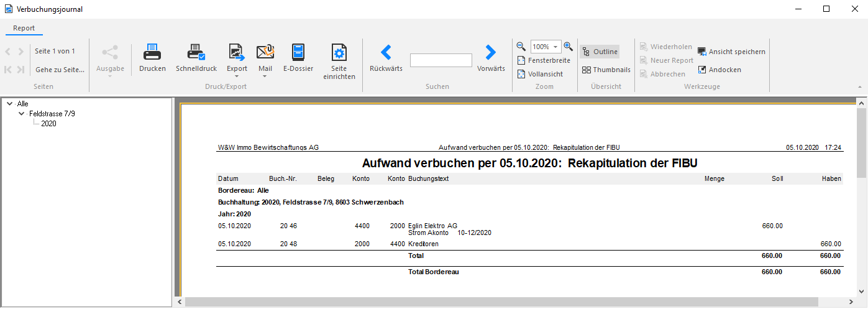Open the Report ribbon tab

coord(24,28)
